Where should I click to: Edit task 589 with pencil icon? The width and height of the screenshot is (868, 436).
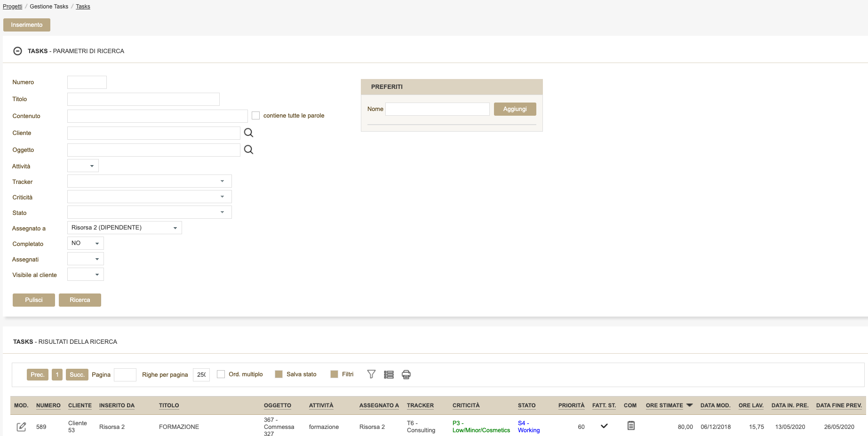(21, 427)
